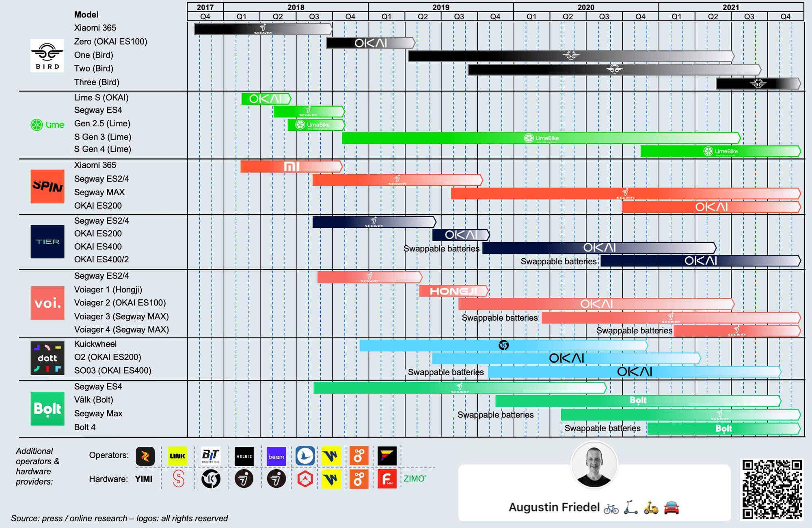Screen dimensions: 812x528
Task: Click the 2021 year header
Action: tap(731, 7)
